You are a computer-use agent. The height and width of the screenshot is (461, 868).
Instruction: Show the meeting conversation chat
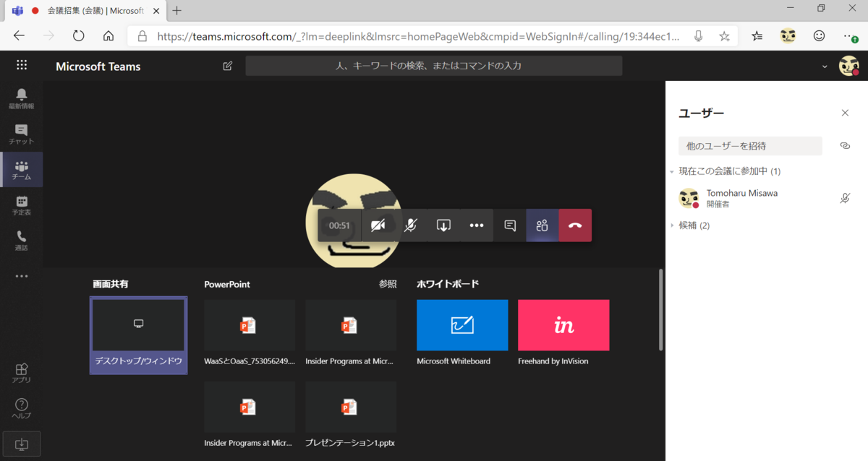pos(510,225)
